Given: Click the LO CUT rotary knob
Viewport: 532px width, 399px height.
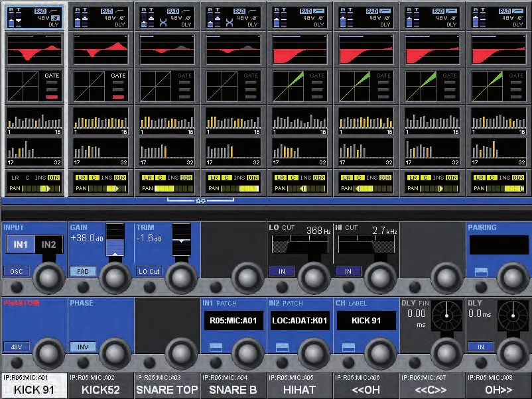Looking at the screenshot, I should (314, 278).
